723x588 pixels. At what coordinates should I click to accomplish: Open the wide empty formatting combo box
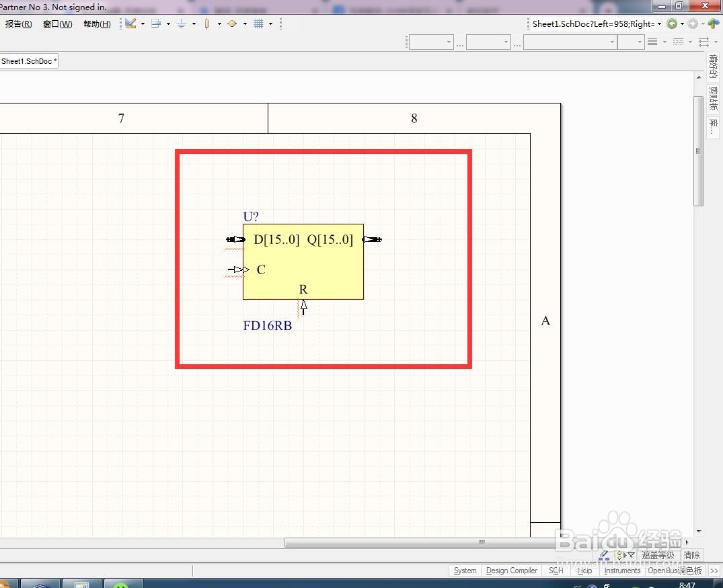pyautogui.click(x=570, y=42)
